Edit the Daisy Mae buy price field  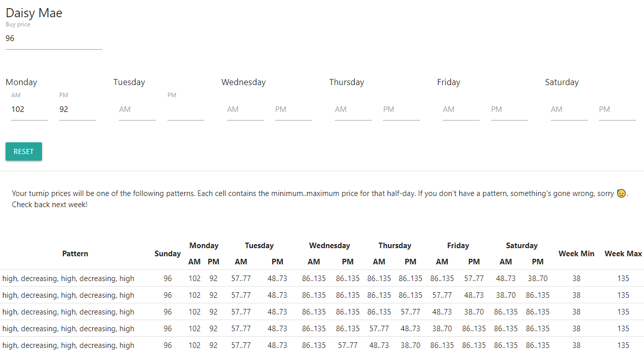pyautogui.click(x=54, y=38)
